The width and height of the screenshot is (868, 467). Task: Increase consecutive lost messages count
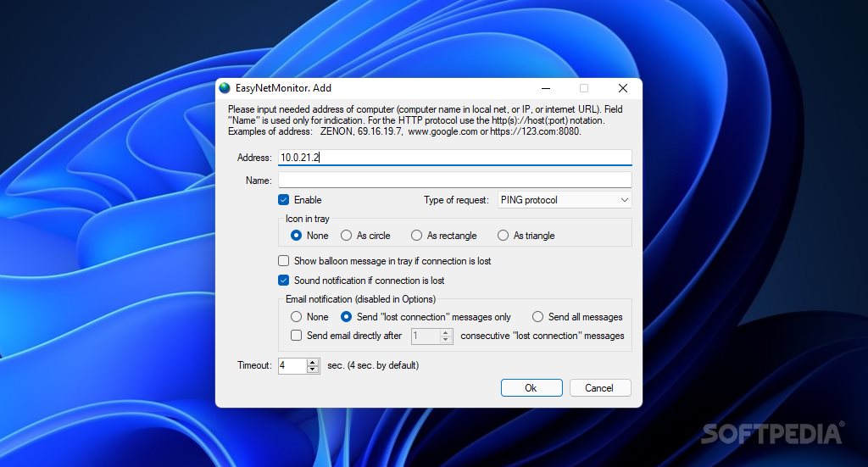[446, 332]
